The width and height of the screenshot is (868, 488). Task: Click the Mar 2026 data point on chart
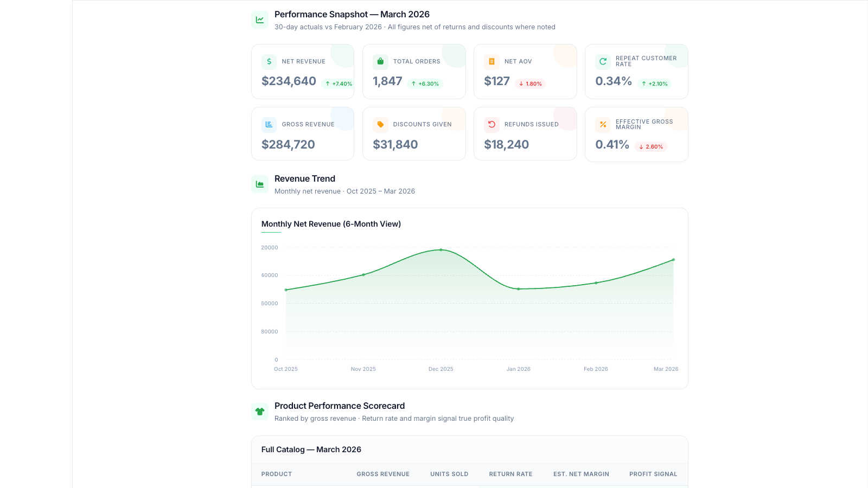coord(673,260)
